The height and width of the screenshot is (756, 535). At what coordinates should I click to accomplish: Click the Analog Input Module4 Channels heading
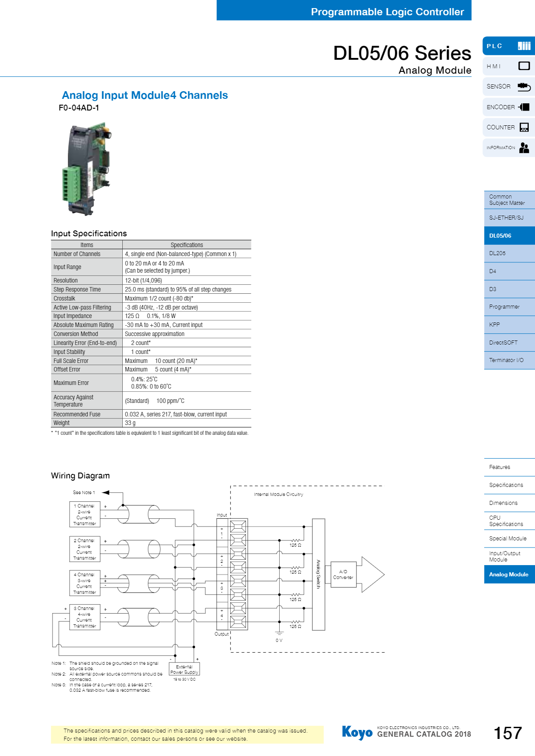click(x=145, y=95)
